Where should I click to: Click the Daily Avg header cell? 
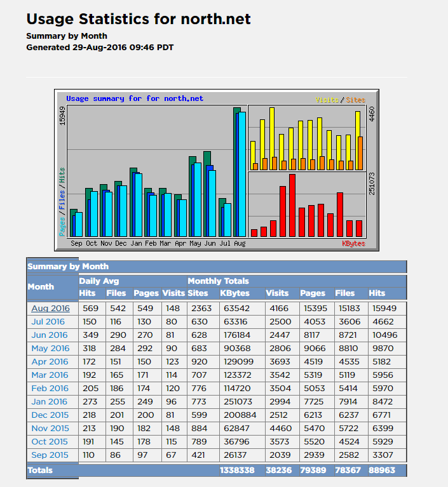99,281
